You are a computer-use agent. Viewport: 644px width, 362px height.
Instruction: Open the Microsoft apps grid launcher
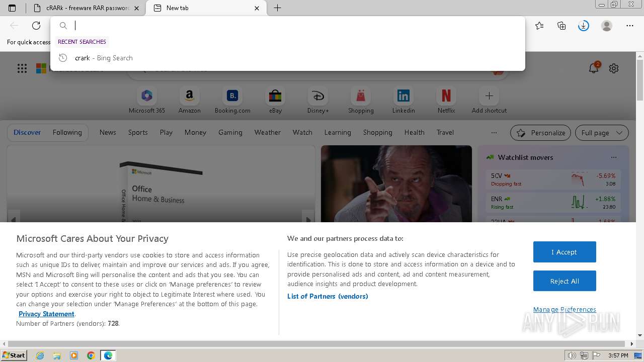22,68
